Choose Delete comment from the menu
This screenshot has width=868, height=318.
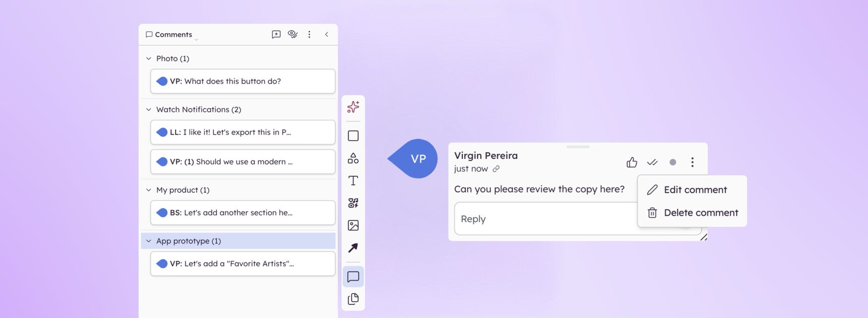coord(700,213)
